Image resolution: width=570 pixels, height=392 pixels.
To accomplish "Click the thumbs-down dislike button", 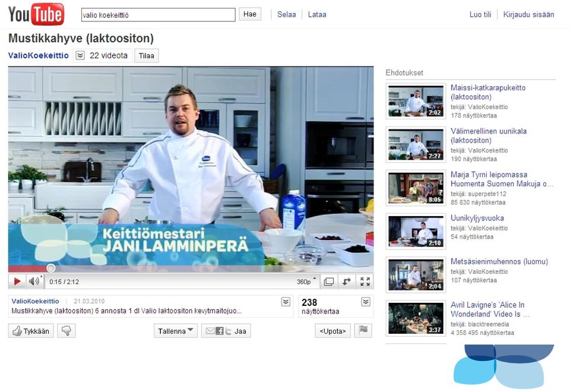I will tap(66, 331).
